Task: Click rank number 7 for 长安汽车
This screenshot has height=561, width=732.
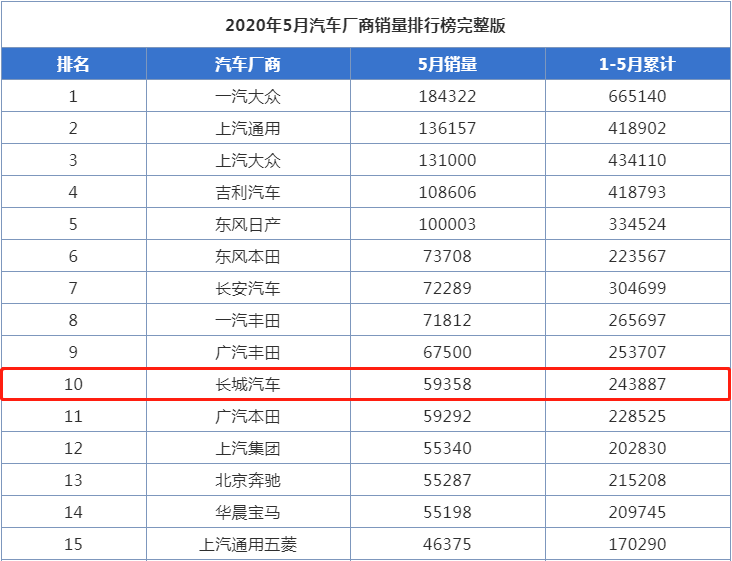Action: [73, 288]
